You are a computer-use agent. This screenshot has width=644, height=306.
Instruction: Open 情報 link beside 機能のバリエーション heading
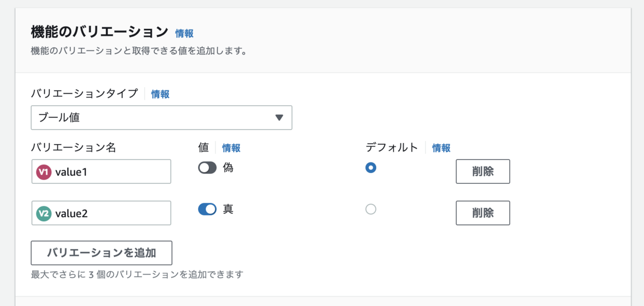(184, 33)
